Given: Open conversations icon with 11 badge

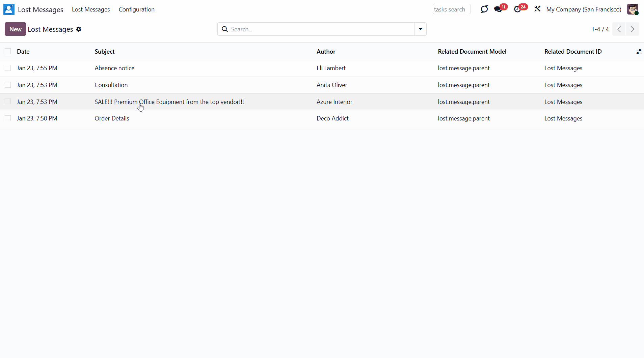Looking at the screenshot, I should (x=498, y=9).
